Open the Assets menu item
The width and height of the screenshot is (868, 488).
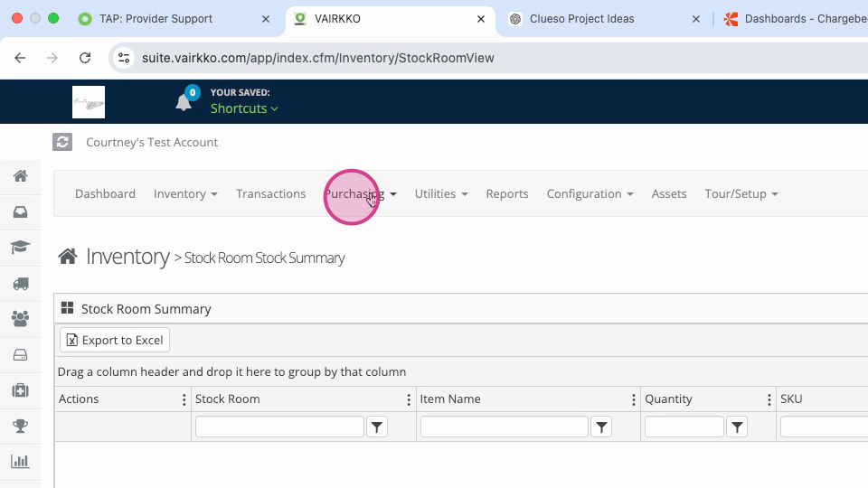(x=669, y=193)
